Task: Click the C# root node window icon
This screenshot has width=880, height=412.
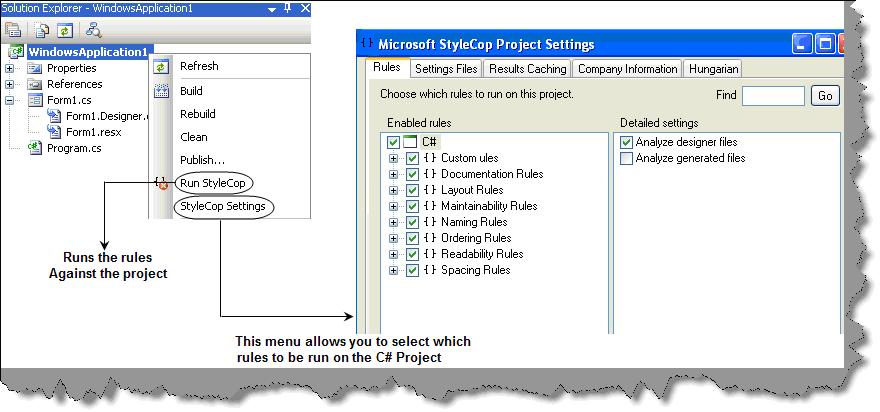Action: tap(410, 143)
